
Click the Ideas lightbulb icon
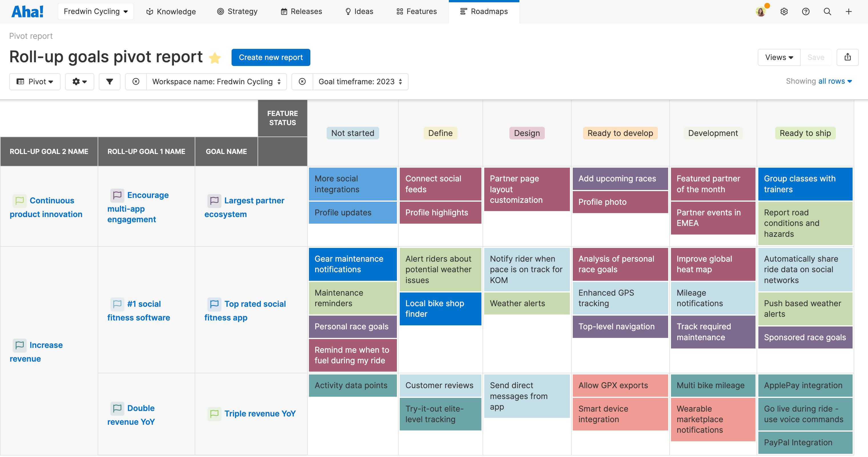[x=348, y=11]
